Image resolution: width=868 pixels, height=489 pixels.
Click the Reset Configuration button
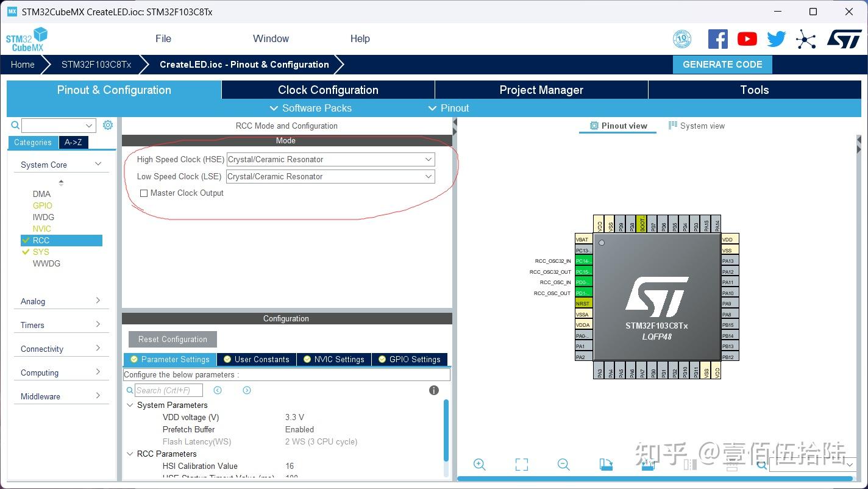click(172, 339)
